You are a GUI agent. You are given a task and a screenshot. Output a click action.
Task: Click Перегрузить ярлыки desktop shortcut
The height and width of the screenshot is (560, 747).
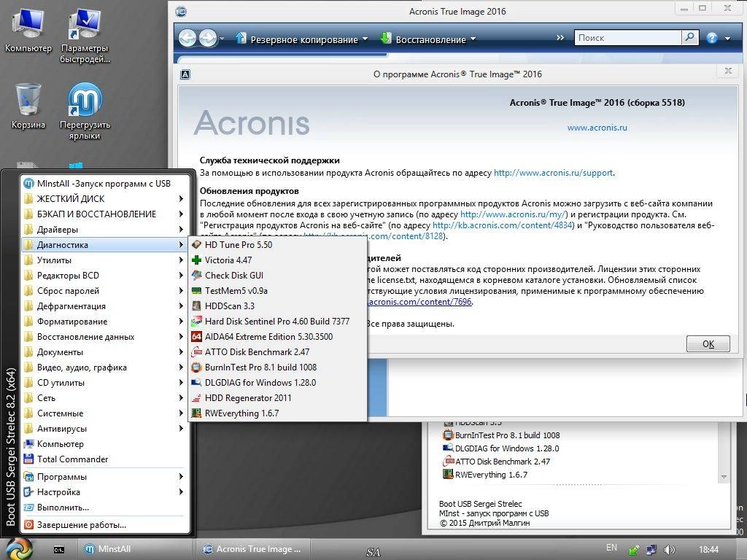(x=85, y=111)
